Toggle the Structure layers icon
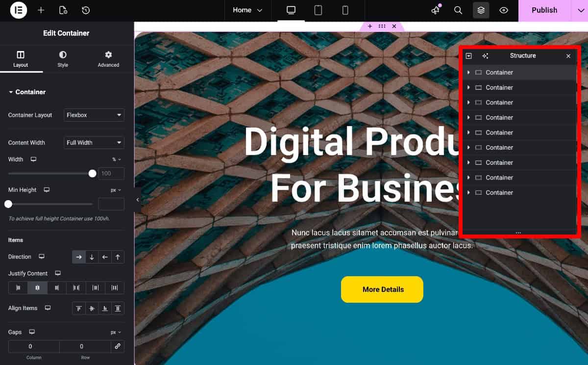 coord(481,10)
